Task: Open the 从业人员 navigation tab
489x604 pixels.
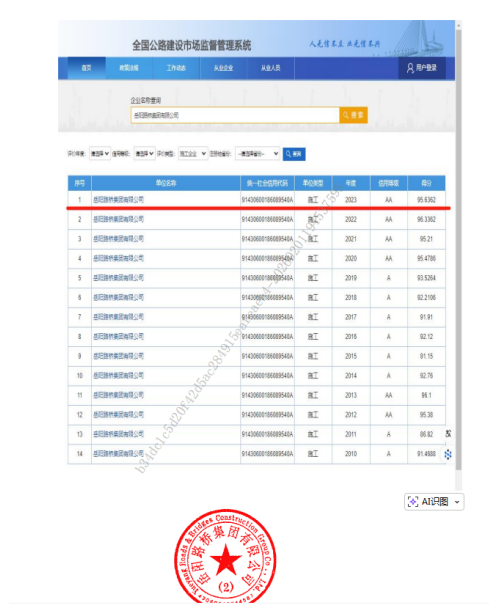Action: [x=271, y=68]
